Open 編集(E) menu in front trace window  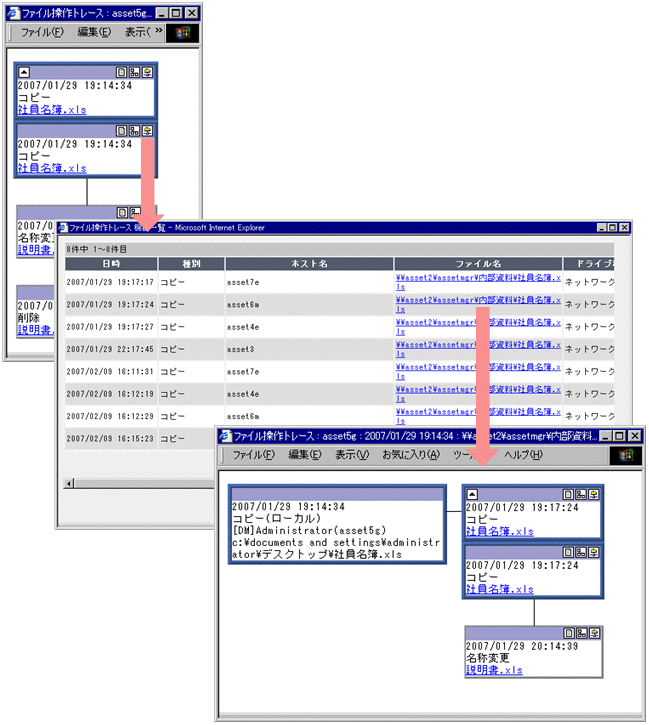(x=305, y=455)
